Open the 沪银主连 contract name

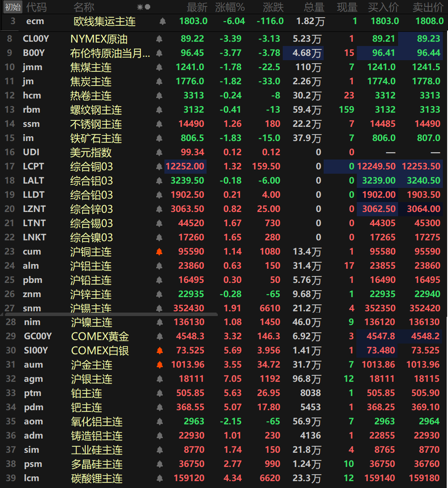[92, 379]
